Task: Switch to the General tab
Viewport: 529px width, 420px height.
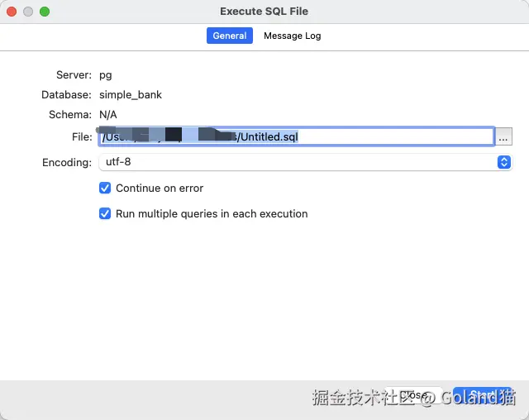Action: click(x=230, y=36)
